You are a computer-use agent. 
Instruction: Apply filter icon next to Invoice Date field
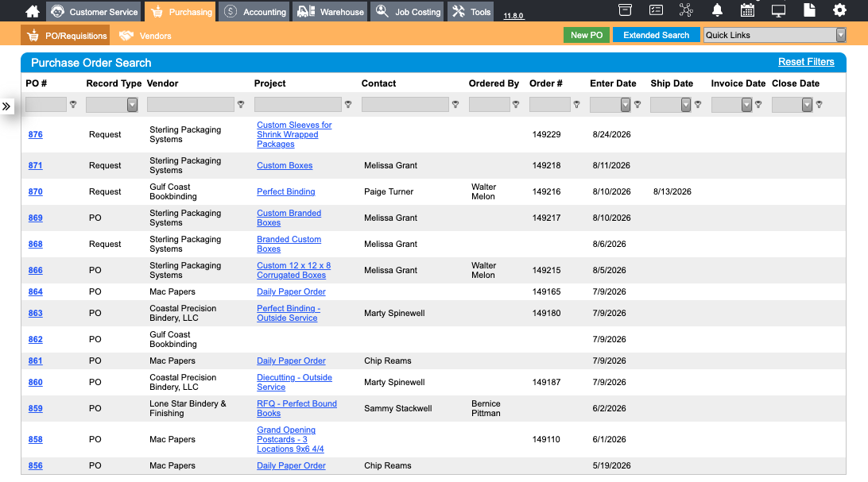tap(759, 105)
